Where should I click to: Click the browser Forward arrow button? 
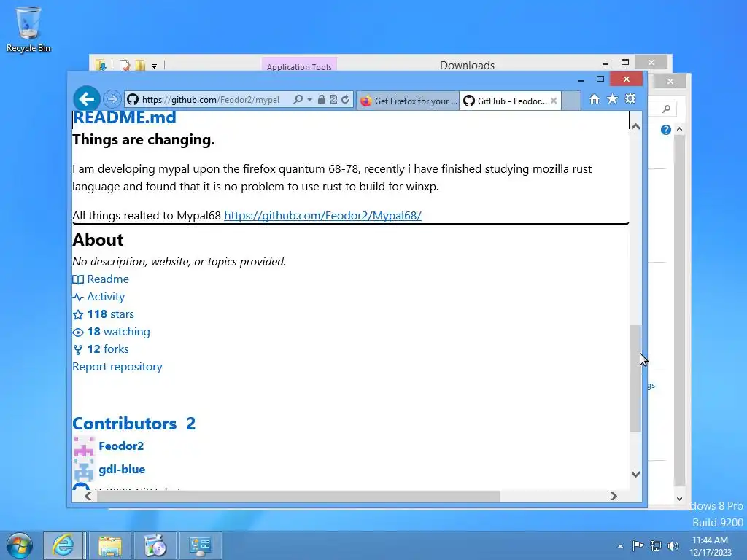tap(112, 99)
